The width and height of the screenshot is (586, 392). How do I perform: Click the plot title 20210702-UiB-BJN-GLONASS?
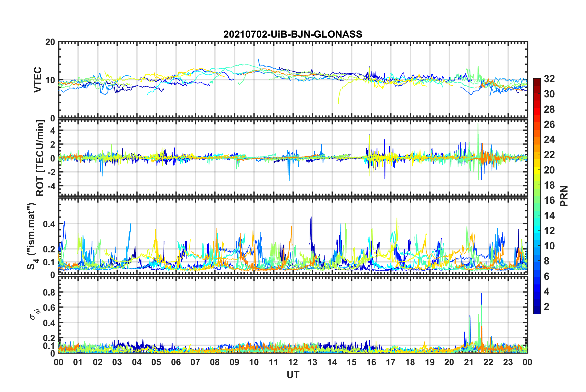tap(293, 34)
